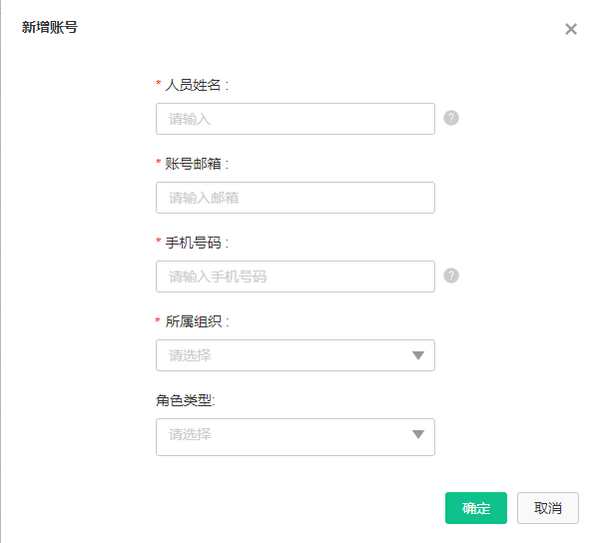The width and height of the screenshot is (598, 543).
Task: Close the 新增账号 dialog with X
Action: point(571,29)
